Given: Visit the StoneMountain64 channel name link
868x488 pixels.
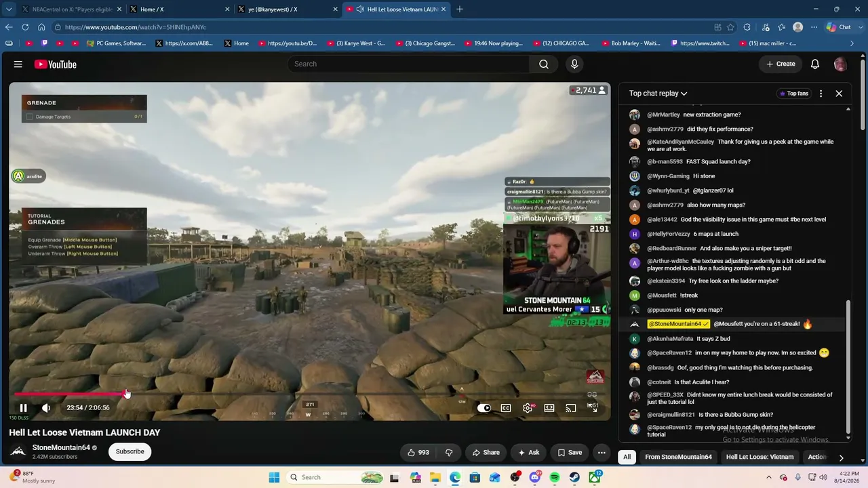Looking at the screenshot, I should [x=61, y=448].
